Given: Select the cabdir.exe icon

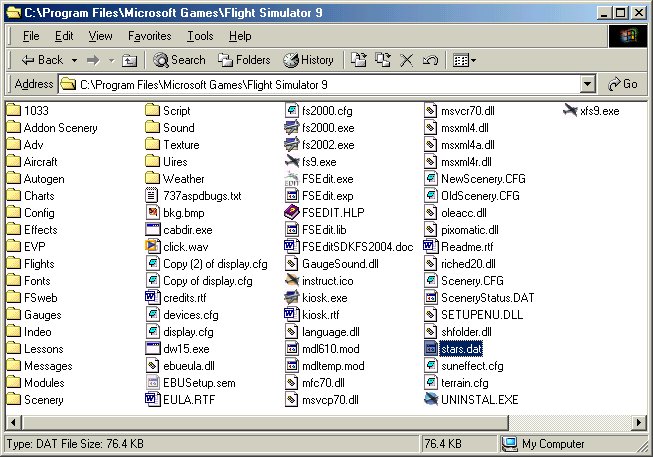Looking at the screenshot, I should pyautogui.click(x=153, y=230).
